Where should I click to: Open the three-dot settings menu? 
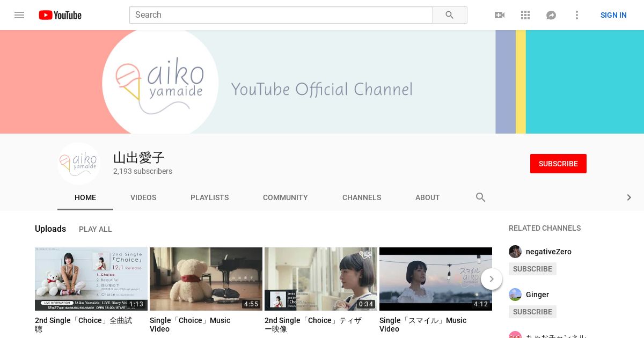577,15
